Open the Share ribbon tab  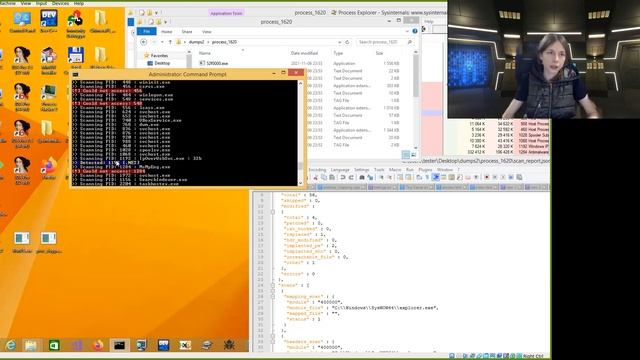[187, 31]
